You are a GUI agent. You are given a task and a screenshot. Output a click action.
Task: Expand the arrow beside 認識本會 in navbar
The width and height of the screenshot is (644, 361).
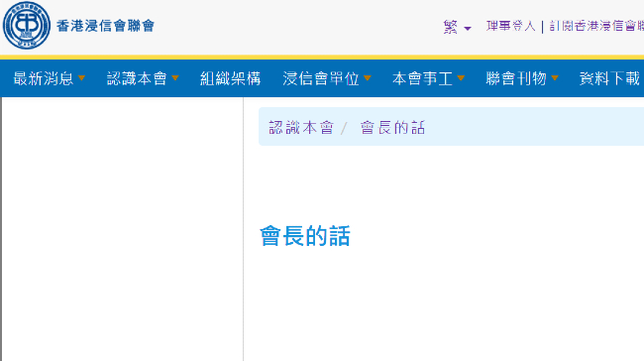pyautogui.click(x=175, y=77)
